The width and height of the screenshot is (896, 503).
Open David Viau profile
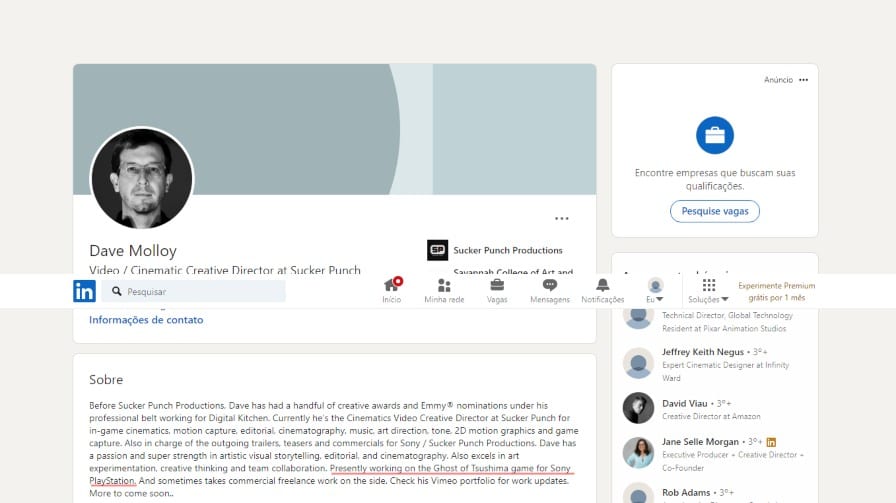pyautogui.click(x=685, y=404)
